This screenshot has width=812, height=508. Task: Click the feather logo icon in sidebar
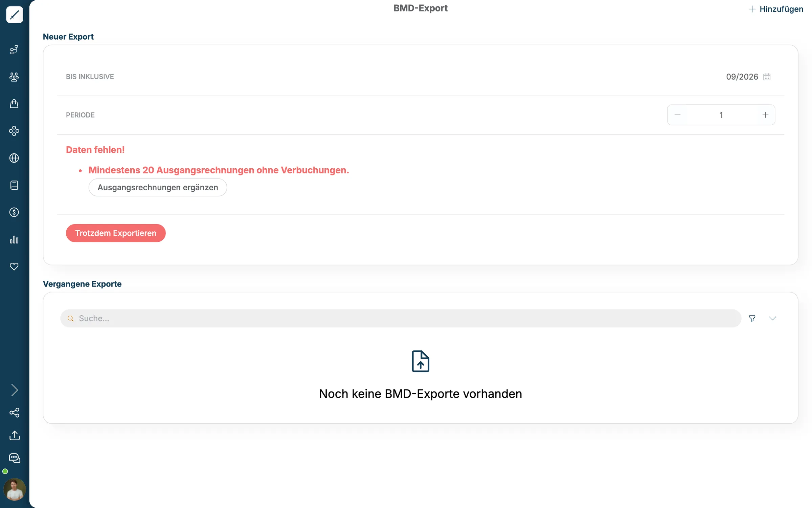point(15,15)
